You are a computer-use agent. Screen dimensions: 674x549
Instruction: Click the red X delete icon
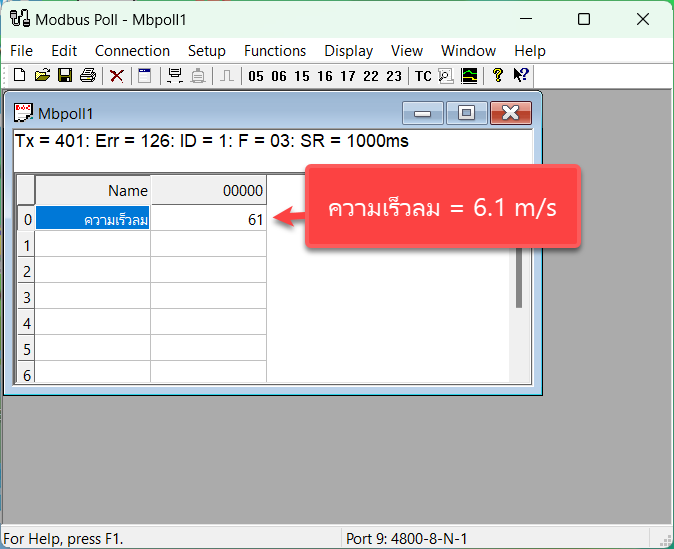pos(116,76)
